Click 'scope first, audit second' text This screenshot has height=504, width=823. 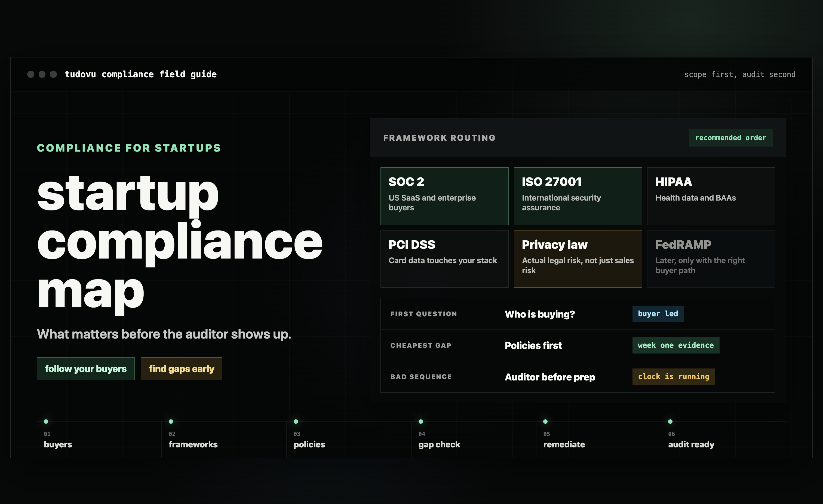click(740, 75)
